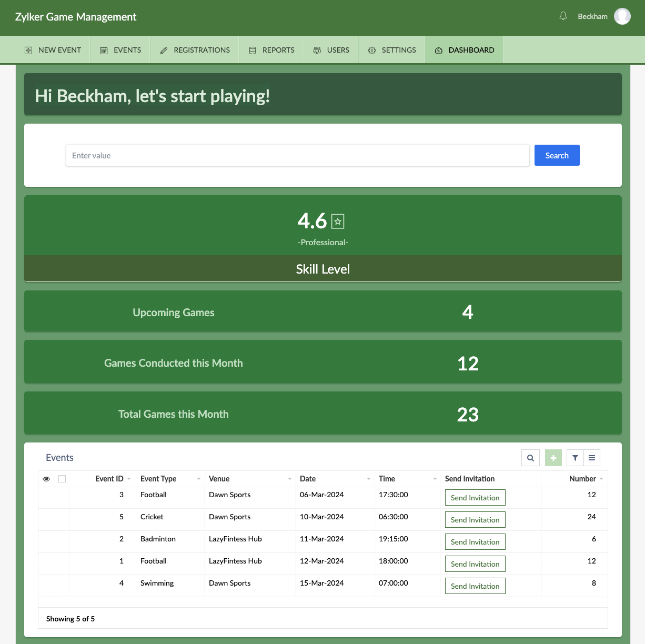Expand the Event Type column dropdown
The height and width of the screenshot is (644, 645).
(199, 479)
